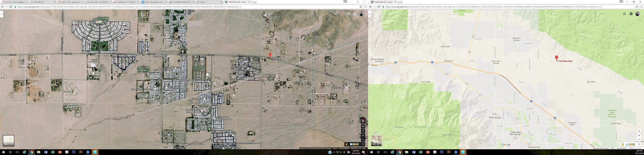Zoom in on the right road map

point(639,136)
